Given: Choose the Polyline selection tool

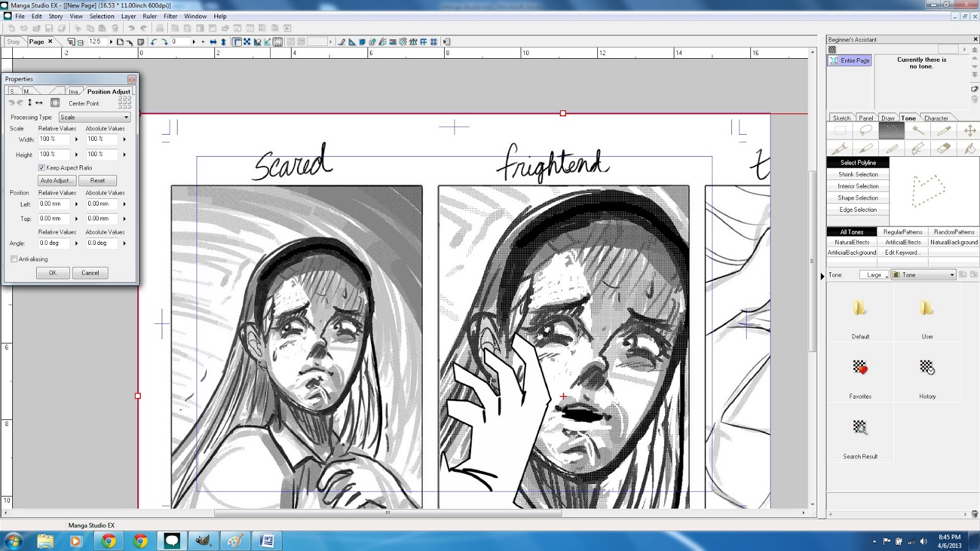Looking at the screenshot, I should (x=891, y=130).
